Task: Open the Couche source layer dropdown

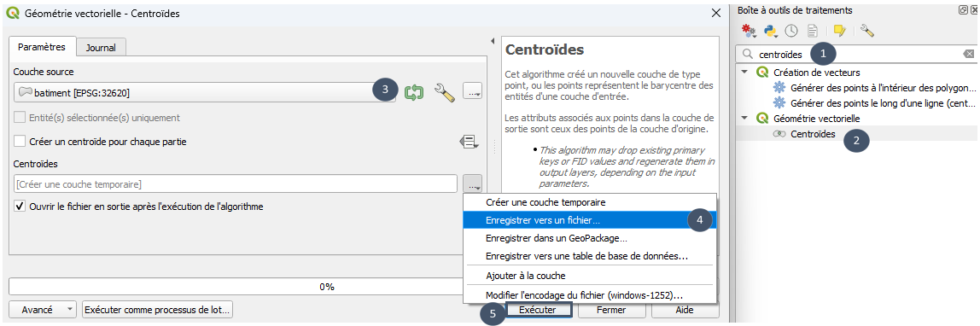Action: [x=204, y=92]
